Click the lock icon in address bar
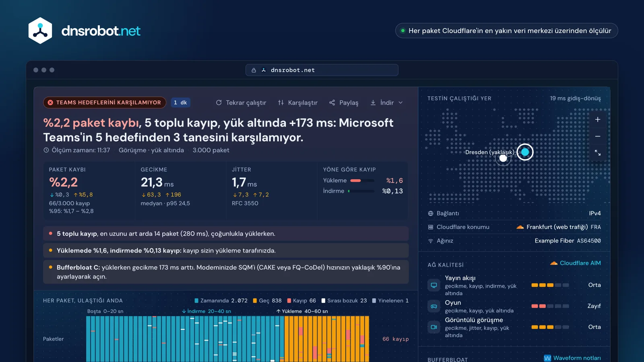Viewport: 644px width, 362px height. click(x=254, y=70)
